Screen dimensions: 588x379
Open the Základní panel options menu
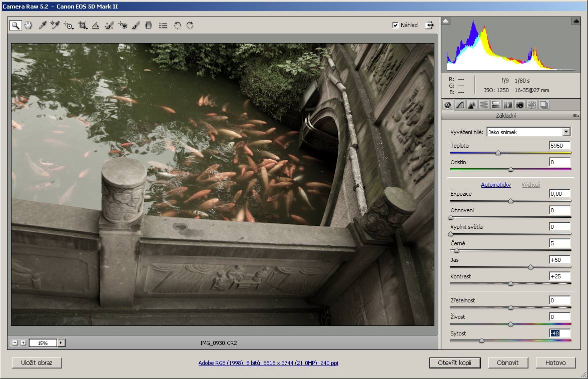pyautogui.click(x=575, y=116)
